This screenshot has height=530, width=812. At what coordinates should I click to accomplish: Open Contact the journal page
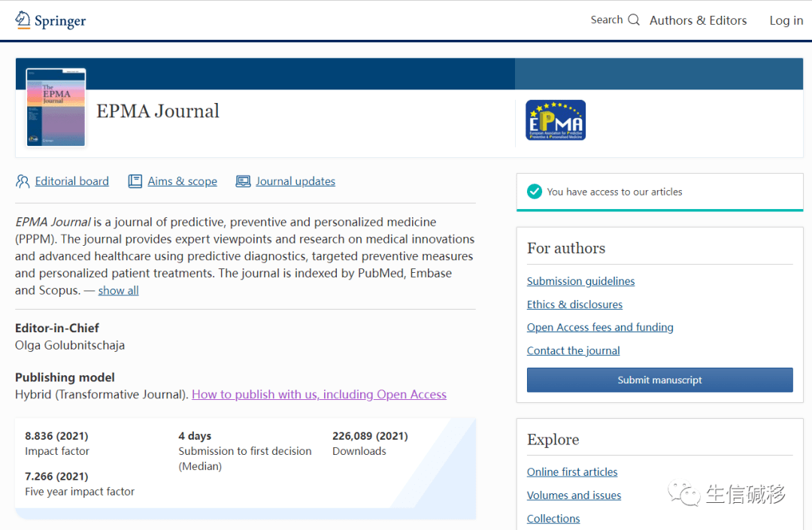click(573, 350)
